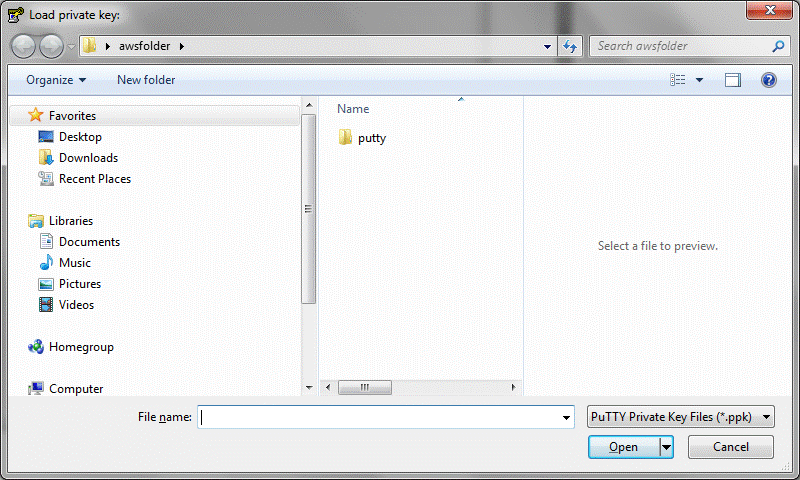This screenshot has width=800, height=480.
Task: Click the navigation pane vertical scrollbar thumb
Action: tap(309, 209)
